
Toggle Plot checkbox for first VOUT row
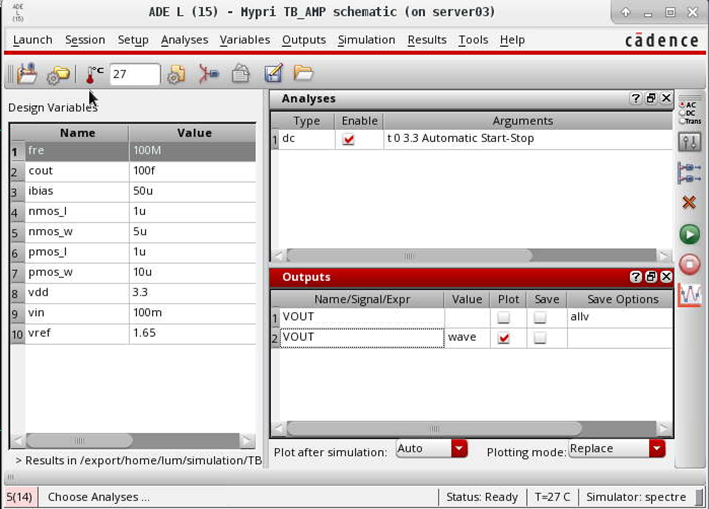coord(503,317)
